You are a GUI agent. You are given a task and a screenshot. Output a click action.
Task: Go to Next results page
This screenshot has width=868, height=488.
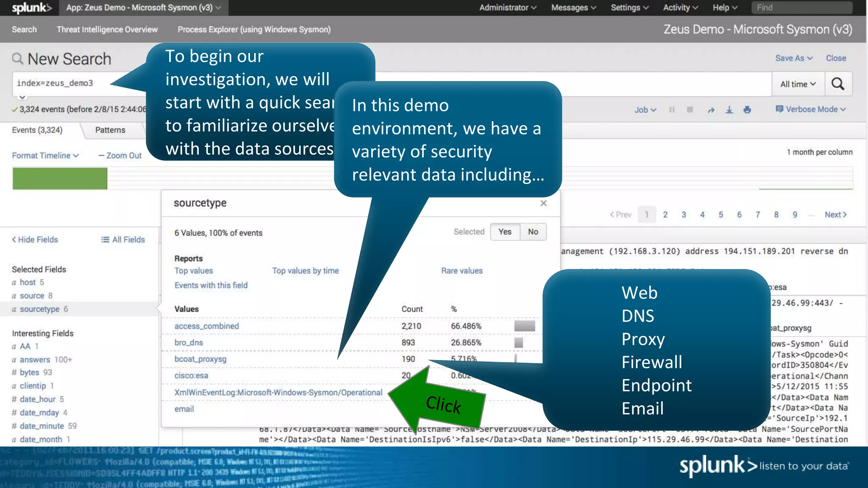click(x=836, y=215)
